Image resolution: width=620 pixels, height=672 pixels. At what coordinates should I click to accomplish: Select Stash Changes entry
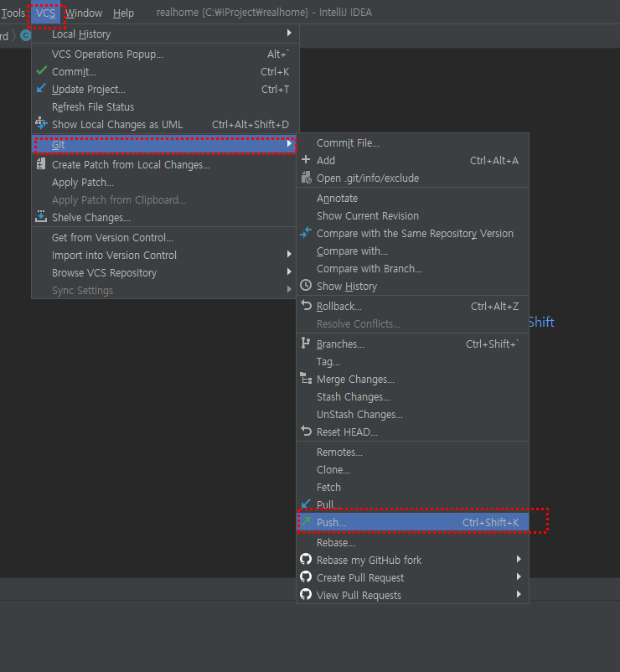412,397
